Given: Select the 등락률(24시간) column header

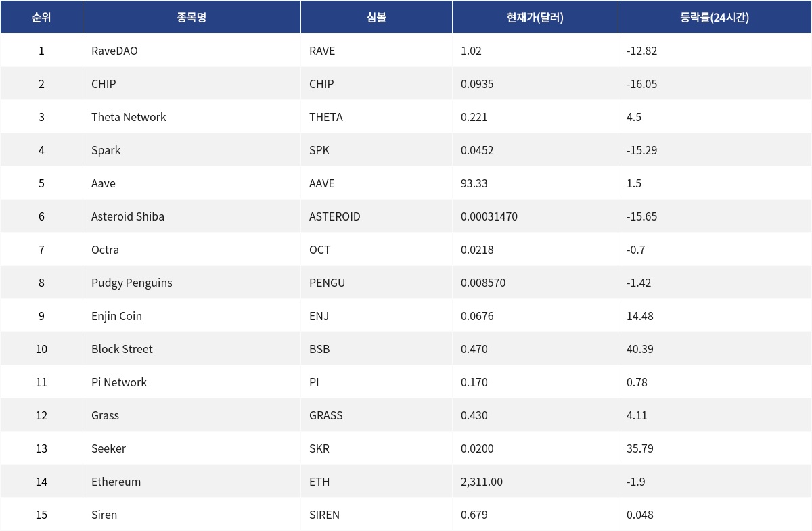Looking at the screenshot, I should [x=714, y=18].
